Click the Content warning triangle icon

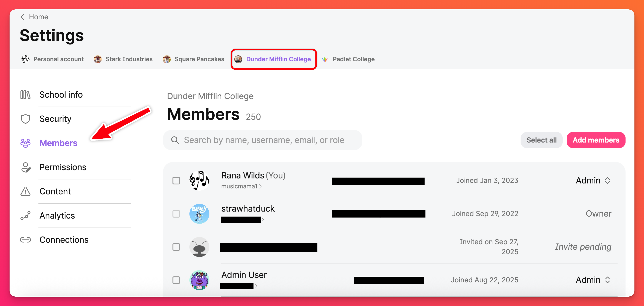(25, 191)
